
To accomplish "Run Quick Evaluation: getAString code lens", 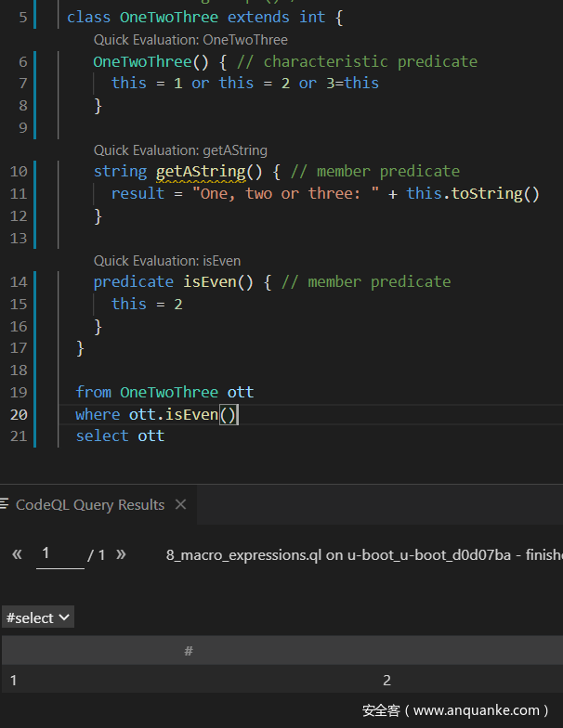I will tap(180, 150).
